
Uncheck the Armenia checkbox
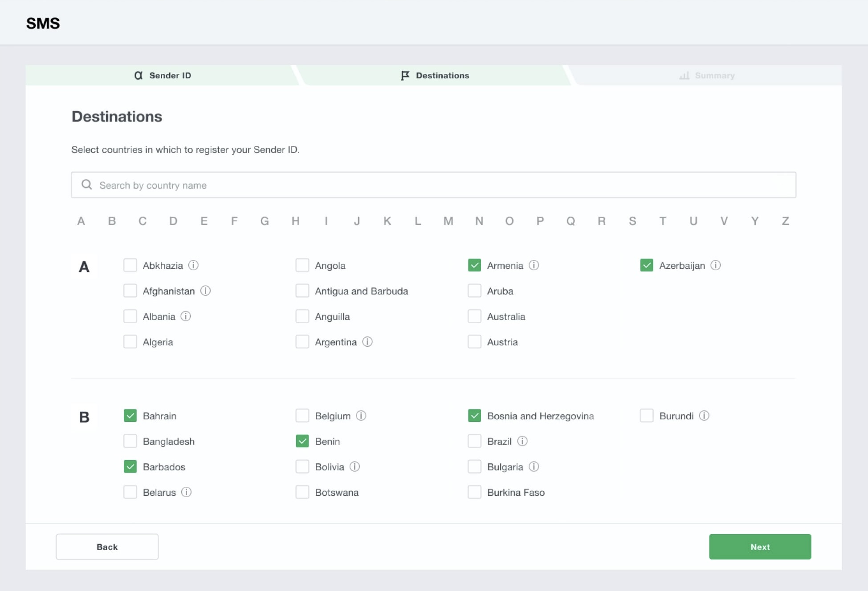pyautogui.click(x=474, y=265)
